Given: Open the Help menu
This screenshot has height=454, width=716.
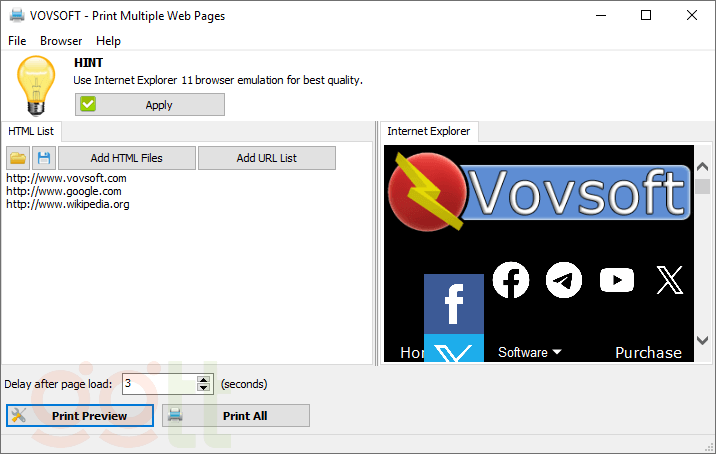Looking at the screenshot, I should click(108, 41).
